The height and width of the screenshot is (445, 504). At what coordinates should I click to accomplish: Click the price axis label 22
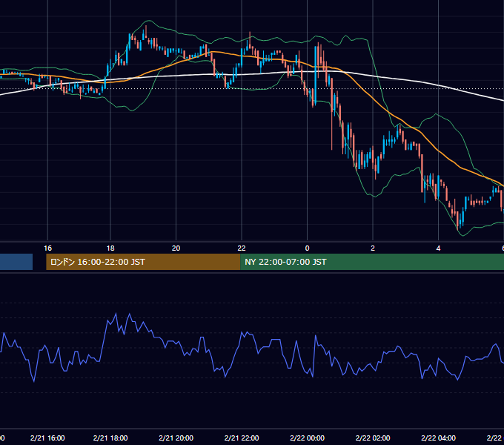tap(242, 248)
